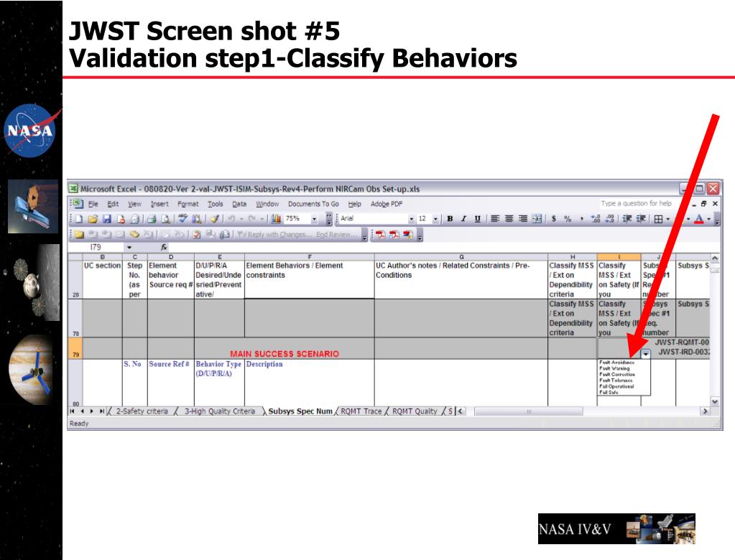Click the first Adobe PDF convert icon
735x560 pixels.
tap(380, 235)
